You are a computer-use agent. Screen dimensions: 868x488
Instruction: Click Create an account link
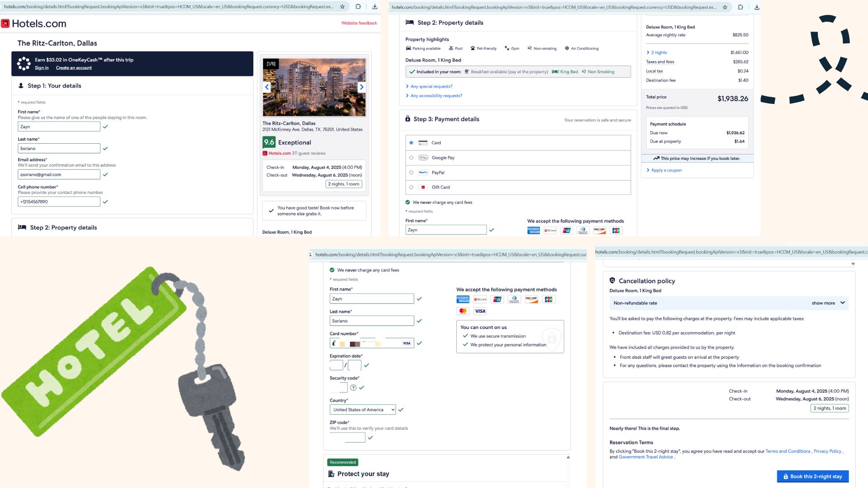74,68
